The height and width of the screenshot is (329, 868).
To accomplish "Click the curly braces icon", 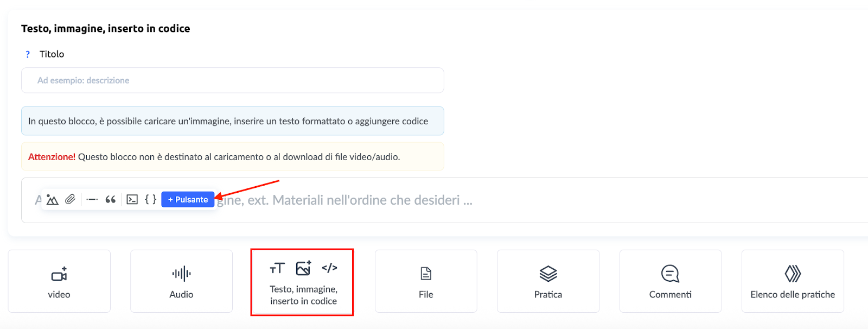I will (150, 200).
